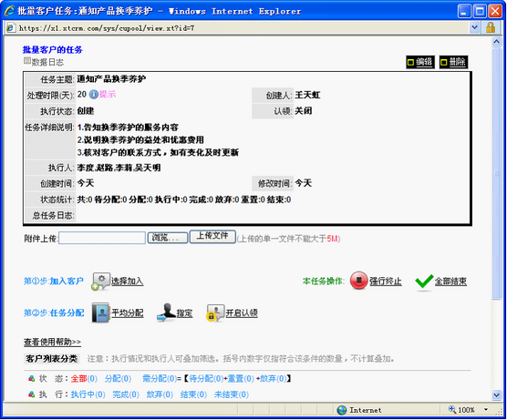The image size is (507, 420).
Task: Click the red 强行终止 stop icon
Action: click(358, 280)
